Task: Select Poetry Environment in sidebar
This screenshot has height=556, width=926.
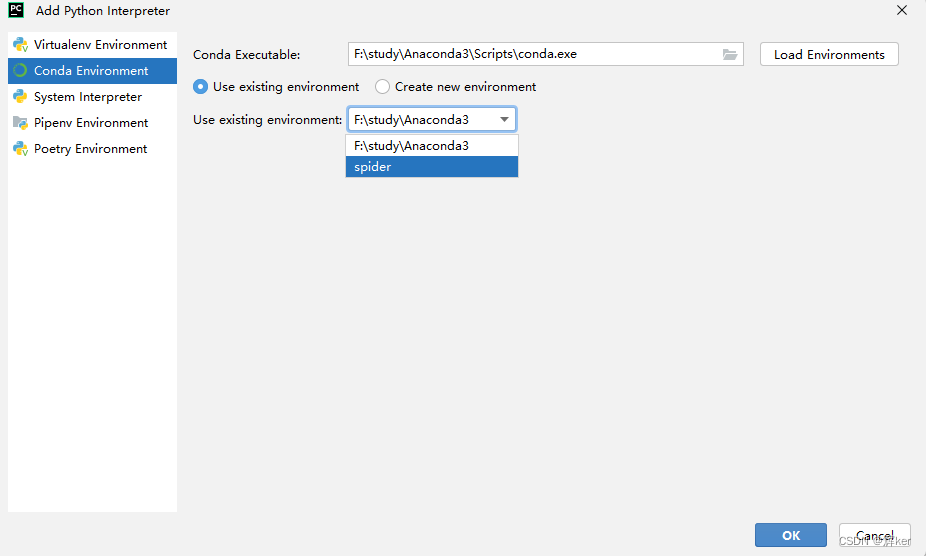Action: (92, 149)
